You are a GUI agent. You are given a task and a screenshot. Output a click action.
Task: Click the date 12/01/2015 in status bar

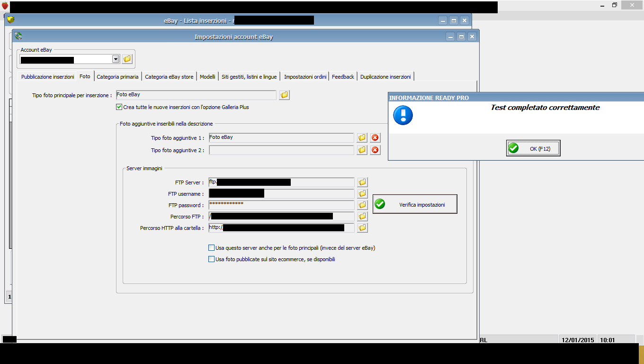578,340
